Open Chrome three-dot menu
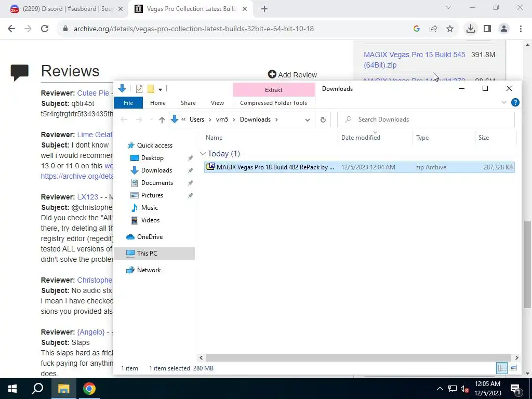The image size is (532, 399). pyautogui.click(x=521, y=29)
